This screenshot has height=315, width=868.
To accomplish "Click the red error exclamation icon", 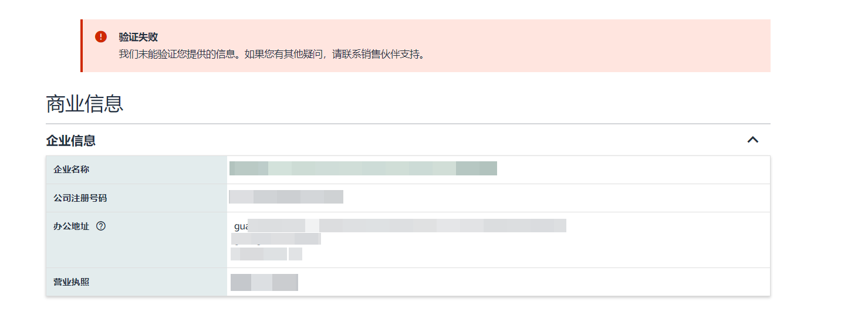I will (x=101, y=37).
